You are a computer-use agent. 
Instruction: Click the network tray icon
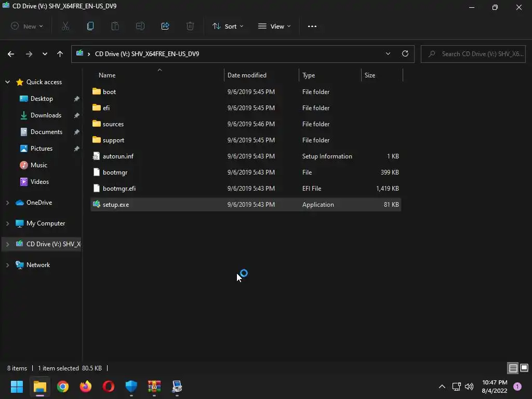(x=457, y=387)
